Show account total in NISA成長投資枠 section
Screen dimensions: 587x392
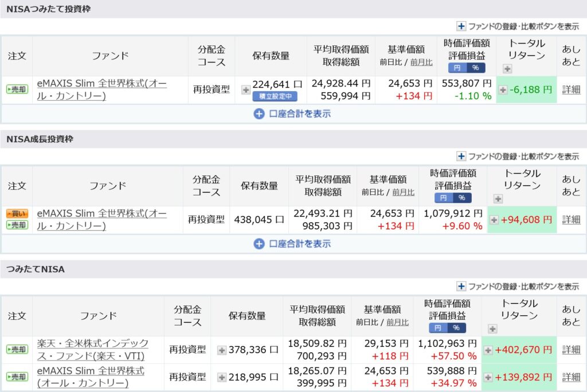pos(292,244)
